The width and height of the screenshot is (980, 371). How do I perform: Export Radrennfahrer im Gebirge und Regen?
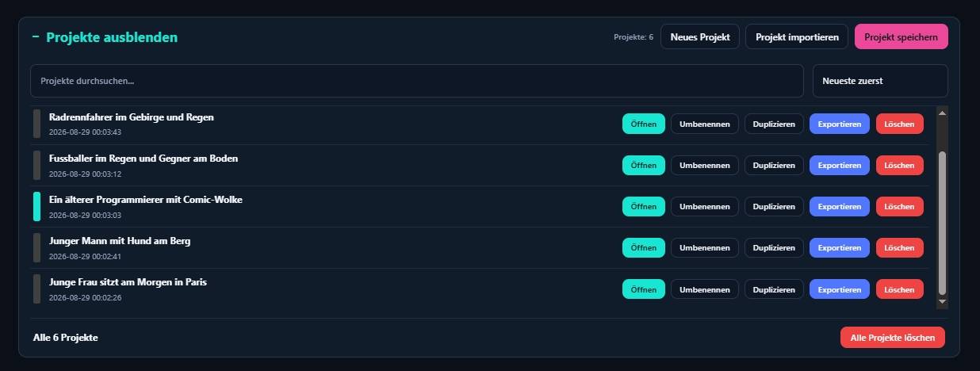[x=840, y=124]
